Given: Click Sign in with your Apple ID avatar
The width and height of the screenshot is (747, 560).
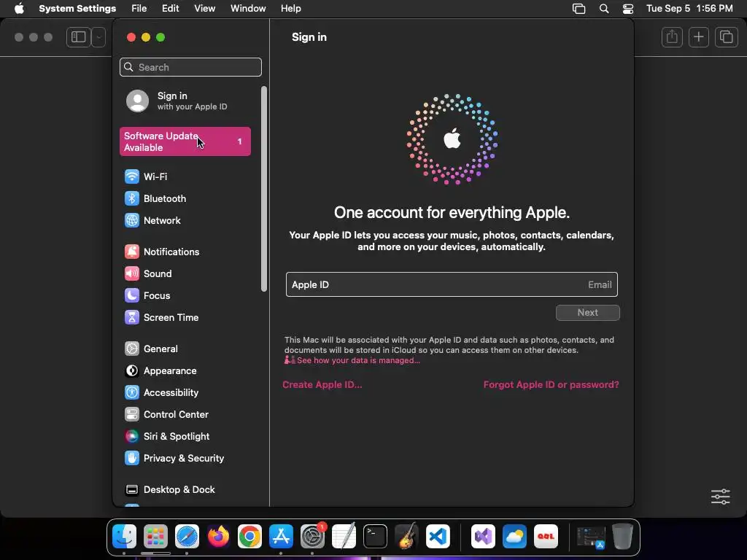Looking at the screenshot, I should click(x=137, y=101).
